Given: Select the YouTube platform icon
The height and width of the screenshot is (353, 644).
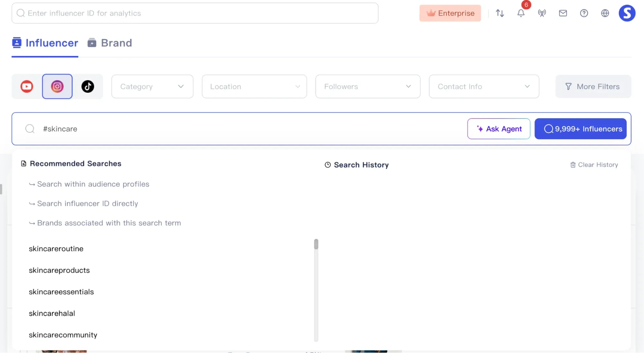Looking at the screenshot, I should (x=27, y=86).
